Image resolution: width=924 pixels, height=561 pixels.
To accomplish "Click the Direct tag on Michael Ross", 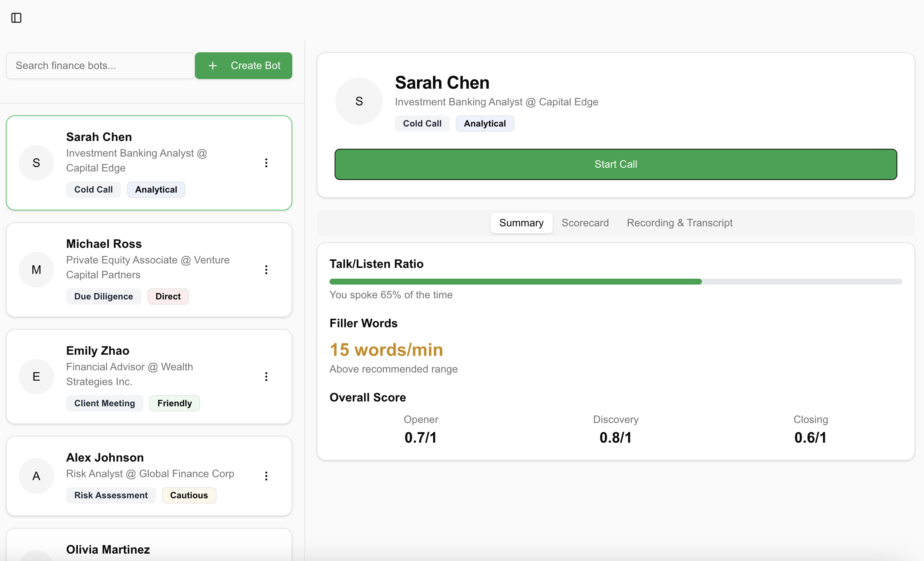I will 167,296.
